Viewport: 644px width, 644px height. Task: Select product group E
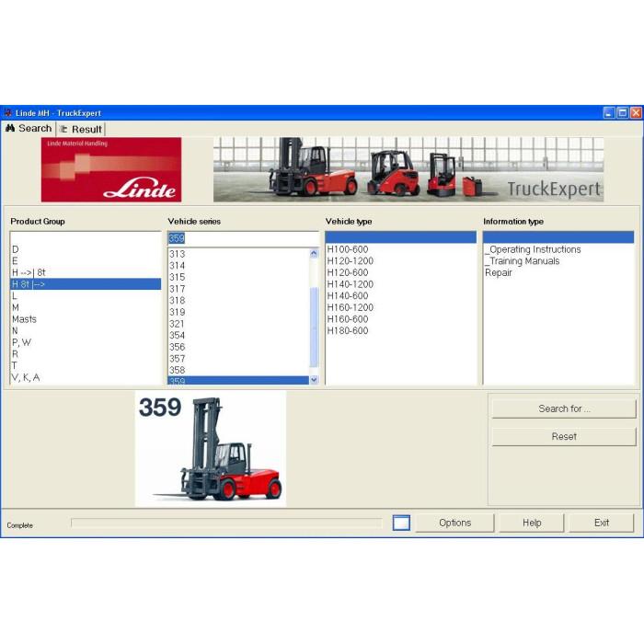click(x=85, y=260)
